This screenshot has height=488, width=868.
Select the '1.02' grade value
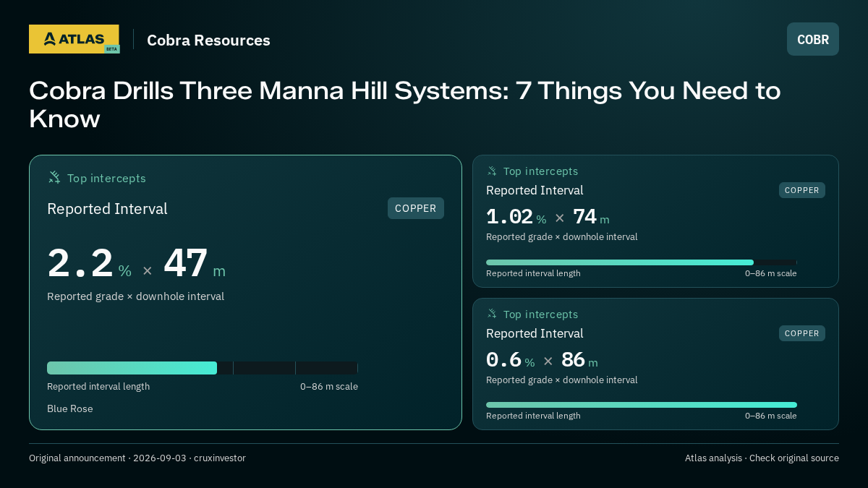[x=509, y=216]
